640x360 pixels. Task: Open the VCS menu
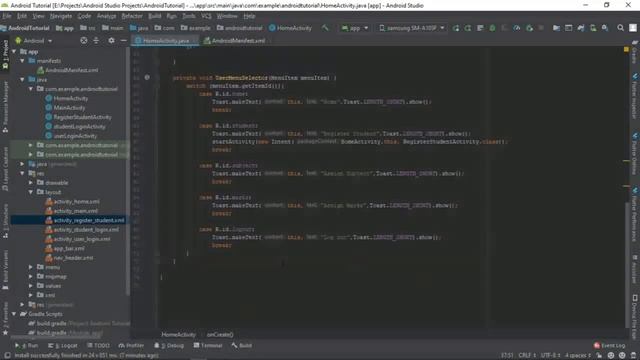[x=206, y=16]
